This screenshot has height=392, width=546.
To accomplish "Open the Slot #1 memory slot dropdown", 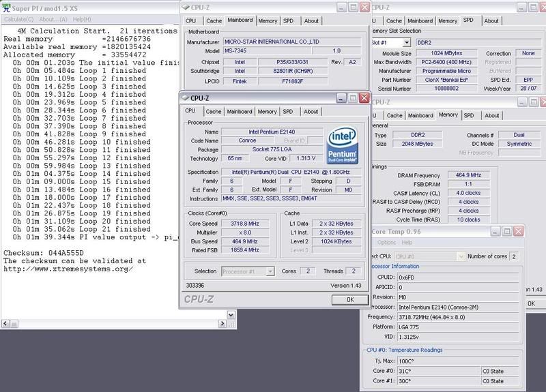I will click(x=407, y=42).
